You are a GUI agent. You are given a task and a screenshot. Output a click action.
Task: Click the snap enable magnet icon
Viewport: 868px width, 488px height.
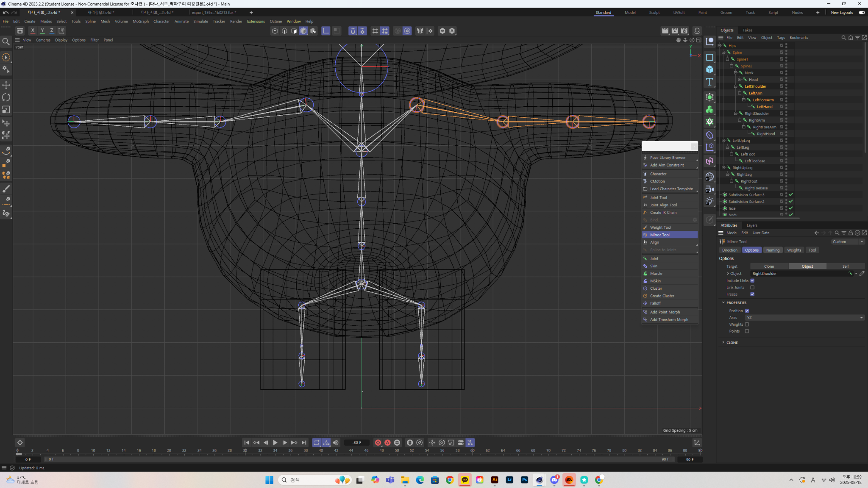(353, 30)
